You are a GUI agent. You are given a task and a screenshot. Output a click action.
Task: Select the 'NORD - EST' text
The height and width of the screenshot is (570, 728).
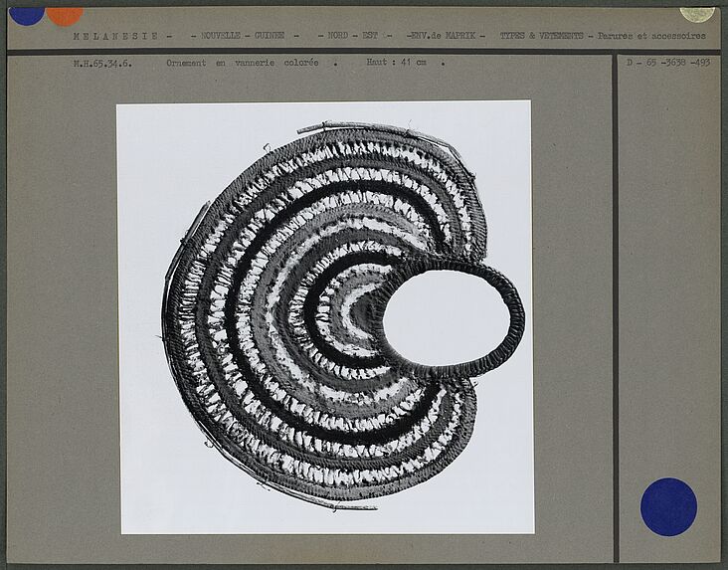(x=353, y=35)
